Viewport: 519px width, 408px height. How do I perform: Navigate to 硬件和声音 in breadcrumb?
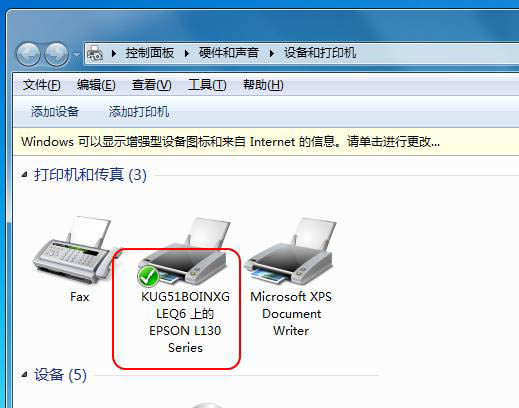click(229, 53)
